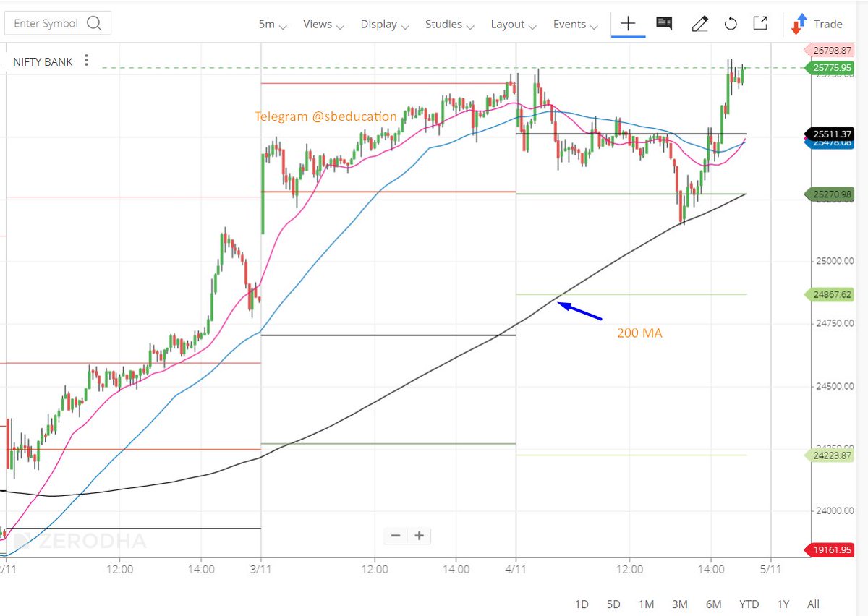Open NIFTY BANK three-dot options menu
This screenshot has width=868, height=616.
click(86, 61)
